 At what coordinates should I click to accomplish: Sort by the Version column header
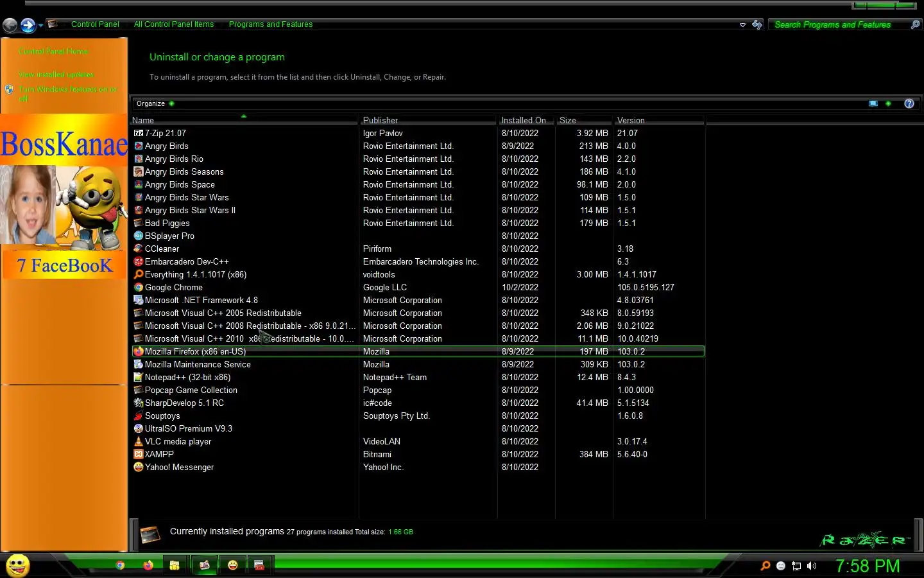point(659,120)
